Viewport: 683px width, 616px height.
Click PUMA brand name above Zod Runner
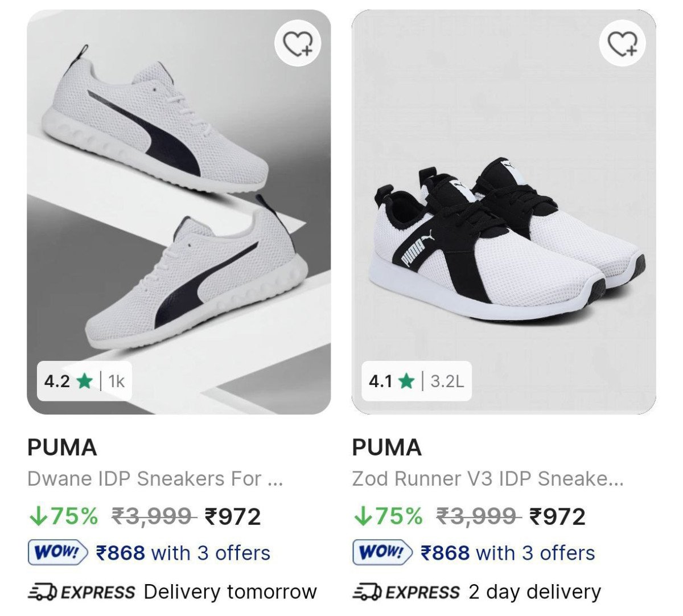tap(386, 447)
